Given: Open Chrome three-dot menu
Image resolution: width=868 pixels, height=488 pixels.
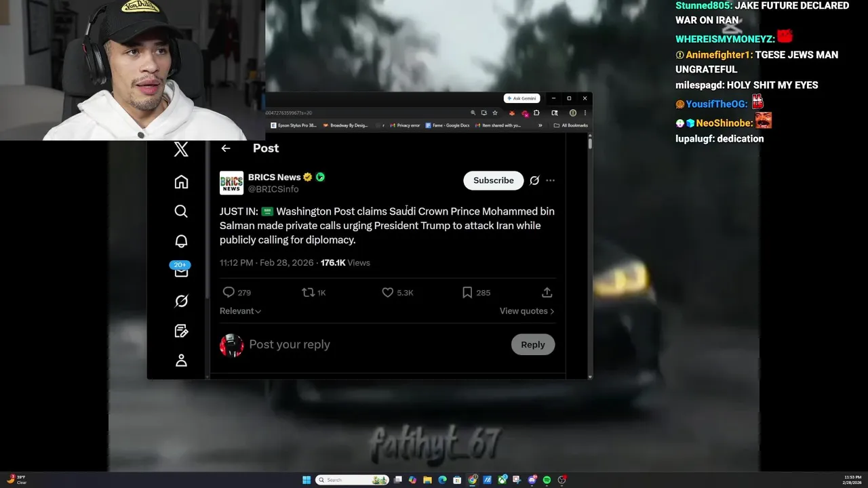Looking at the screenshot, I should pos(585,113).
